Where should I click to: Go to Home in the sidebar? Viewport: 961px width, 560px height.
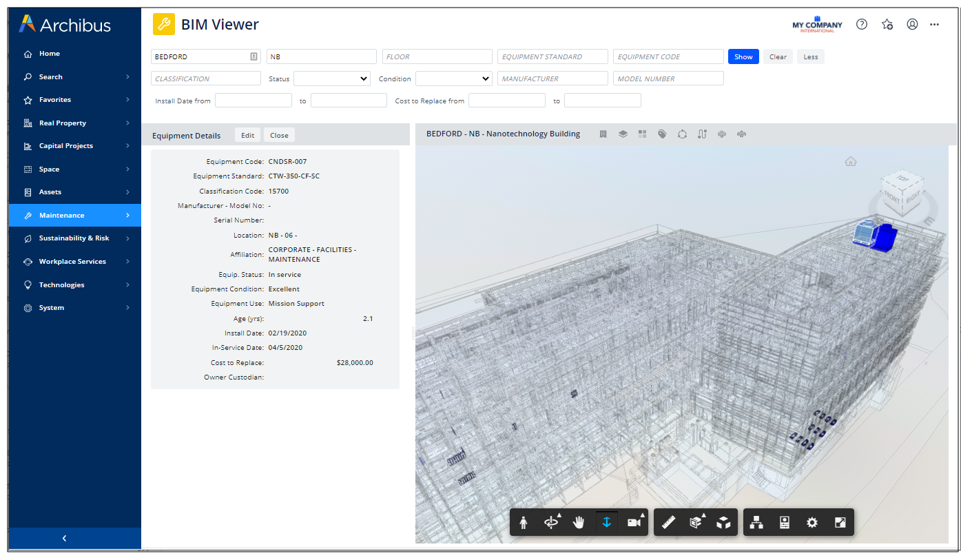click(50, 54)
